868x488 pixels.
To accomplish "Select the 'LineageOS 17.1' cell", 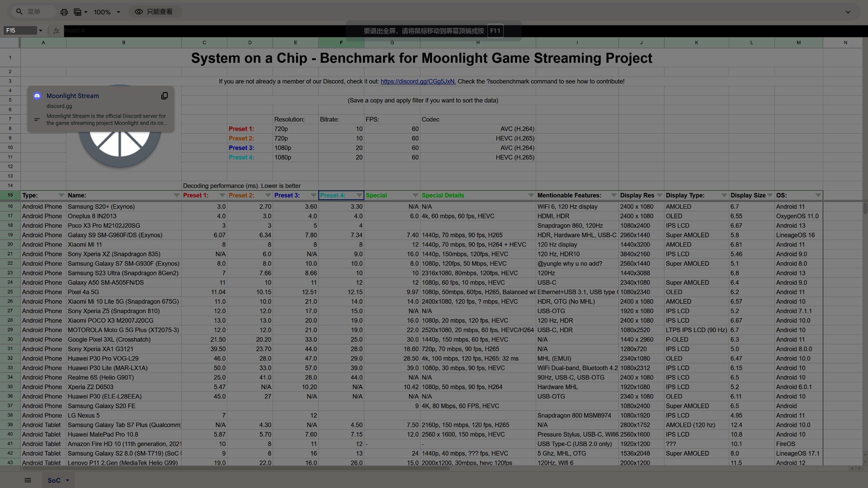I will 799,454.
